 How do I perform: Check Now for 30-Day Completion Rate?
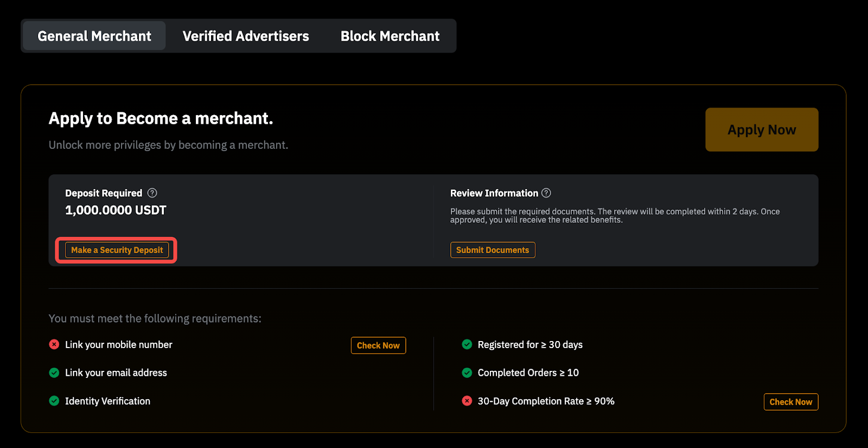pos(790,402)
